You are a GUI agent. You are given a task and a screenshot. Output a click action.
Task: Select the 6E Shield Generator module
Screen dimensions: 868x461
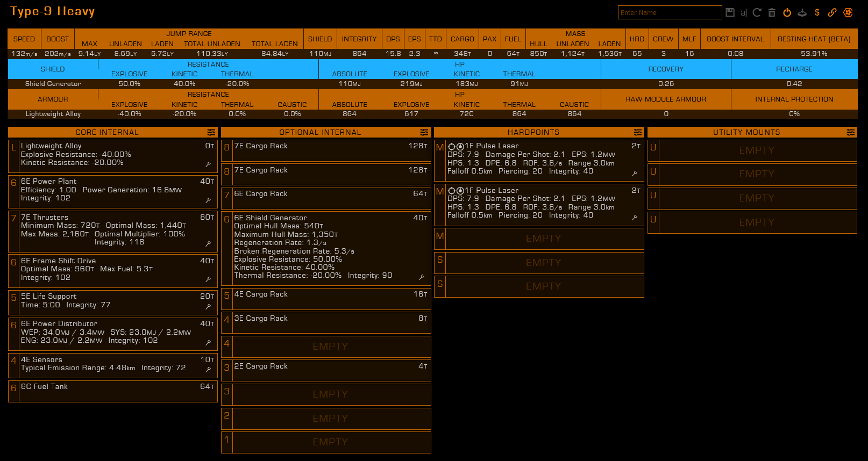coord(326,247)
